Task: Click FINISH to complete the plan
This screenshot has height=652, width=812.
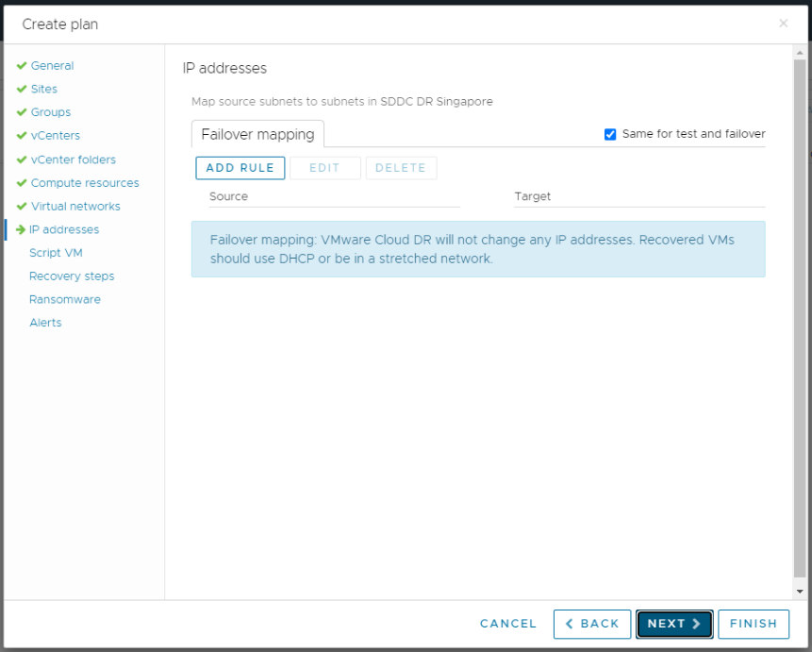Action: pos(754,624)
